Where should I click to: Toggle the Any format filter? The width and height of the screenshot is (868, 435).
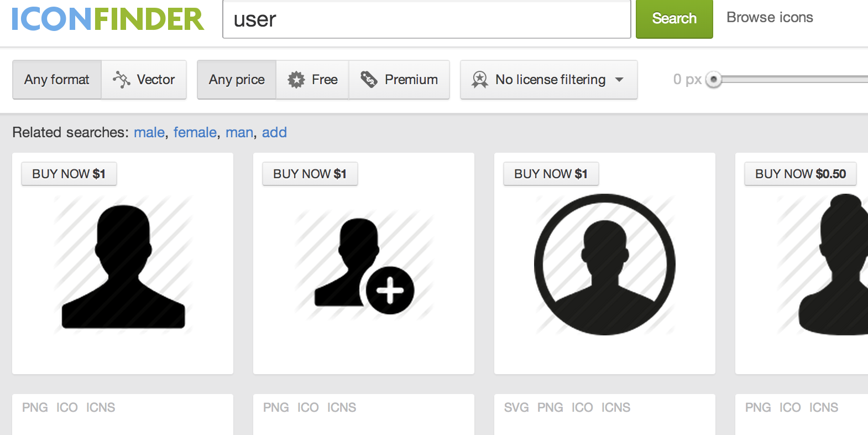tap(56, 79)
